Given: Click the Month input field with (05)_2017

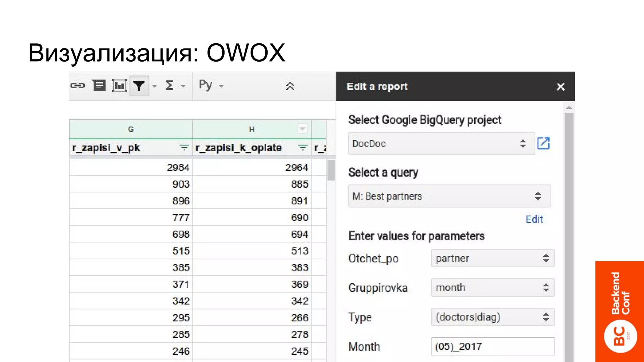Looking at the screenshot, I should (493, 347).
